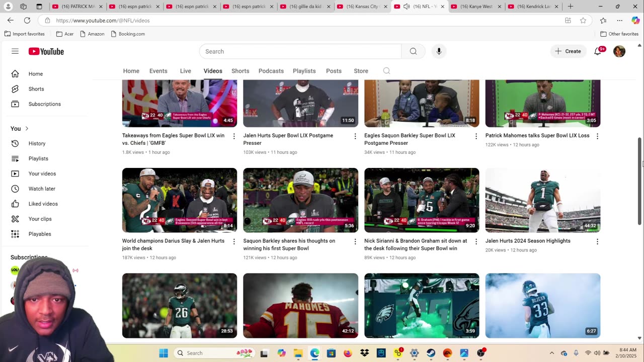Image resolution: width=644 pixels, height=362 pixels.
Task: Switch to the Live tab
Action: point(186,71)
